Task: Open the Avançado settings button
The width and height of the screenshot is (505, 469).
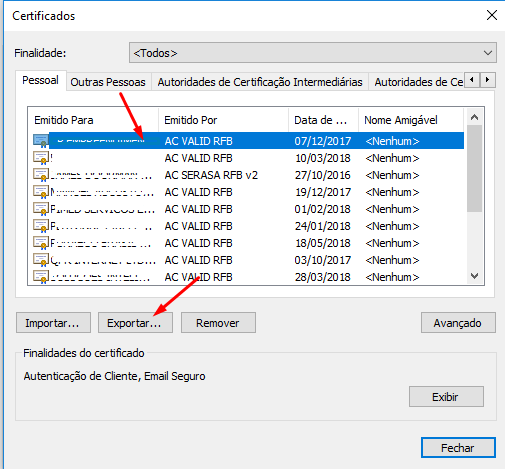Action: coord(458,323)
